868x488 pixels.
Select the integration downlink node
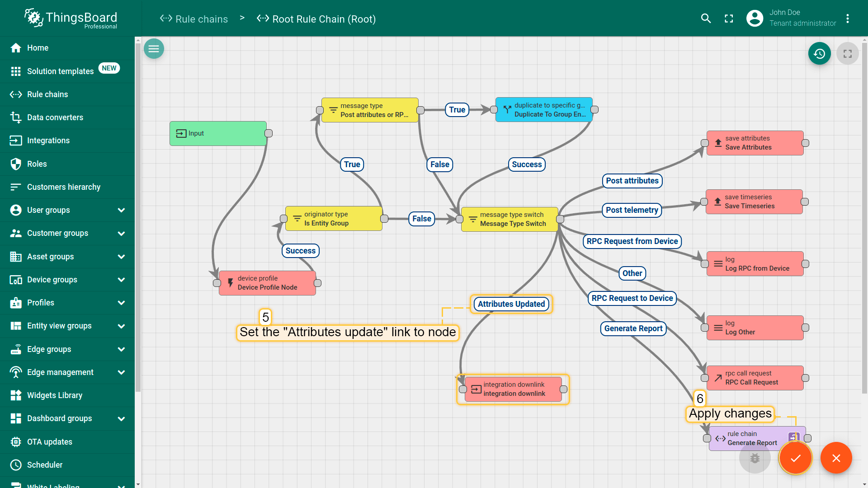[513, 389]
